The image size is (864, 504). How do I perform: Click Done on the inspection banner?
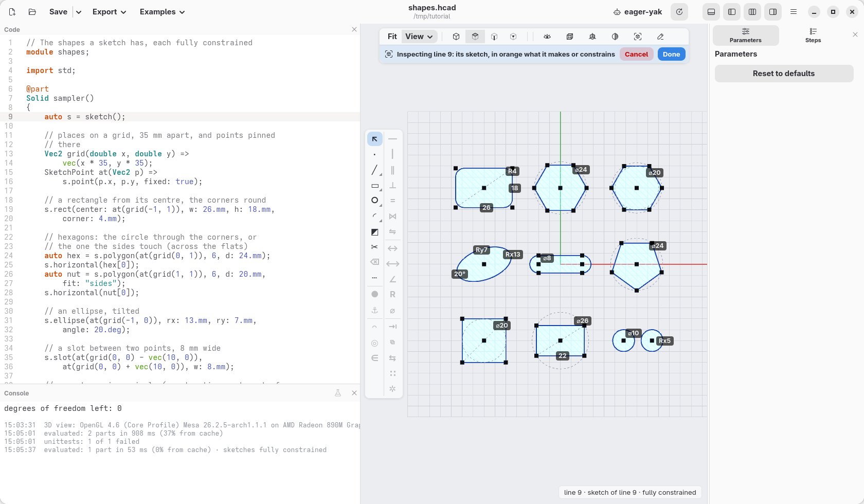click(x=671, y=54)
